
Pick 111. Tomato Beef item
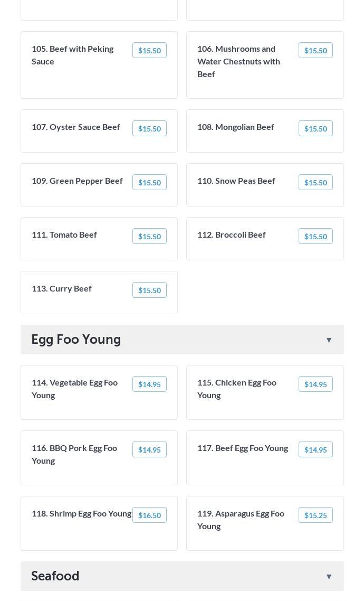click(x=64, y=234)
